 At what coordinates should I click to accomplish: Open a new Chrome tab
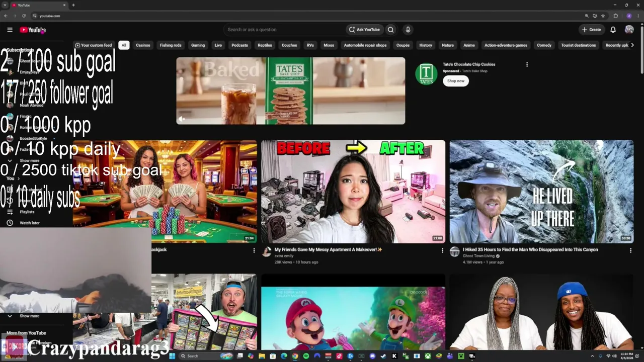point(73,5)
